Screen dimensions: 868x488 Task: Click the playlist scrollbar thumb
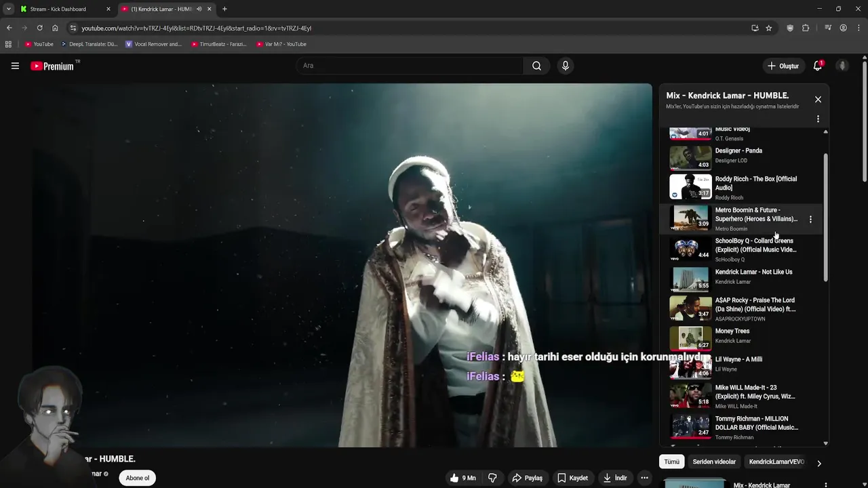(x=825, y=217)
